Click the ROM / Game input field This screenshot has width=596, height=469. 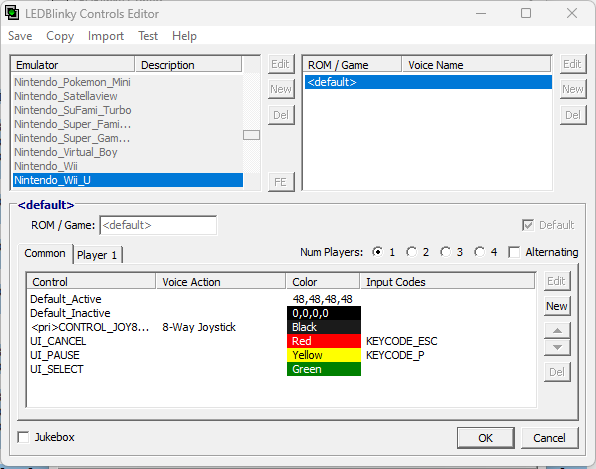(x=158, y=225)
